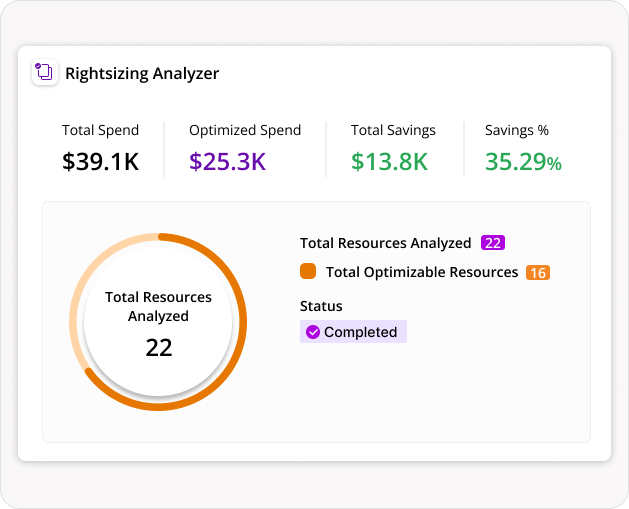The image size is (629, 509).
Task: Select the Savings % label
Action: point(517,130)
